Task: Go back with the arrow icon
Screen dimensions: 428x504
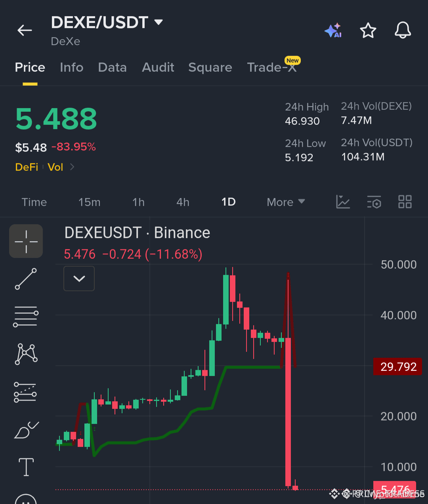Action: (25, 30)
